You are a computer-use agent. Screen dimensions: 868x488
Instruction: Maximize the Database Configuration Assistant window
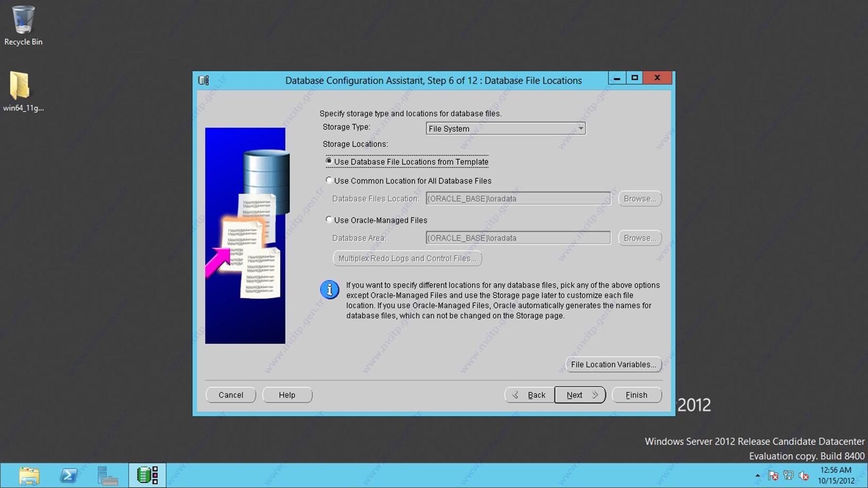tap(634, 78)
